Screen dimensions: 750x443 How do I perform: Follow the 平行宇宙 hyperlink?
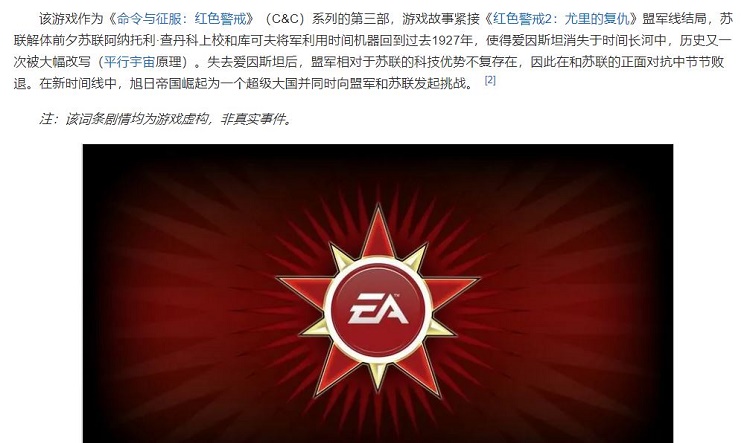click(129, 62)
